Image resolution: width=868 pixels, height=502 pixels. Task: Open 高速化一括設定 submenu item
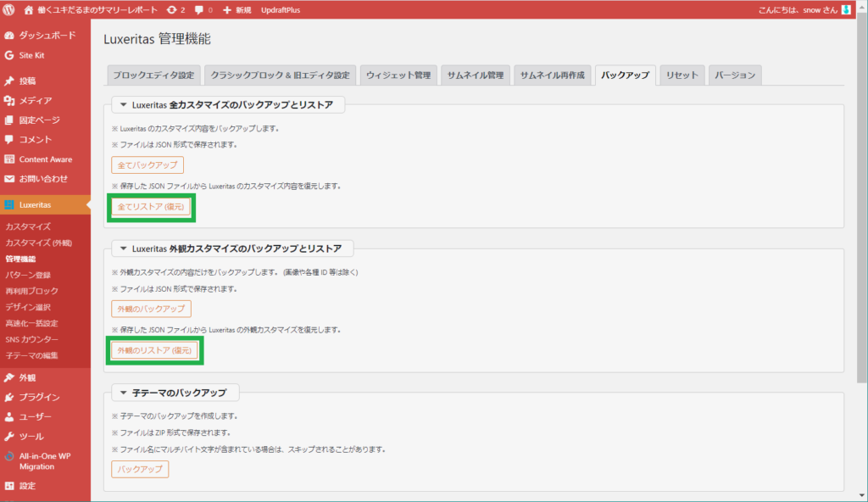31,323
